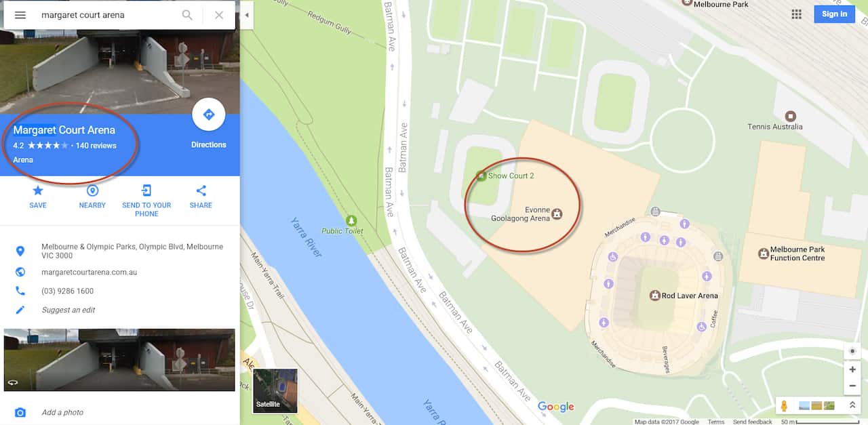Screen dimensions: 868x425
Task: Collapse the side panel arrow
Action: [x=247, y=15]
